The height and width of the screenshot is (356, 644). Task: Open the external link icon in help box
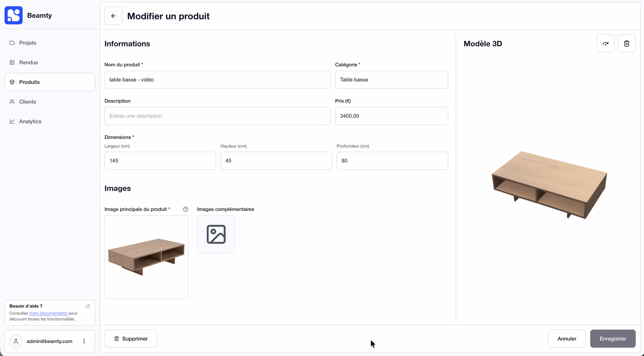88,306
